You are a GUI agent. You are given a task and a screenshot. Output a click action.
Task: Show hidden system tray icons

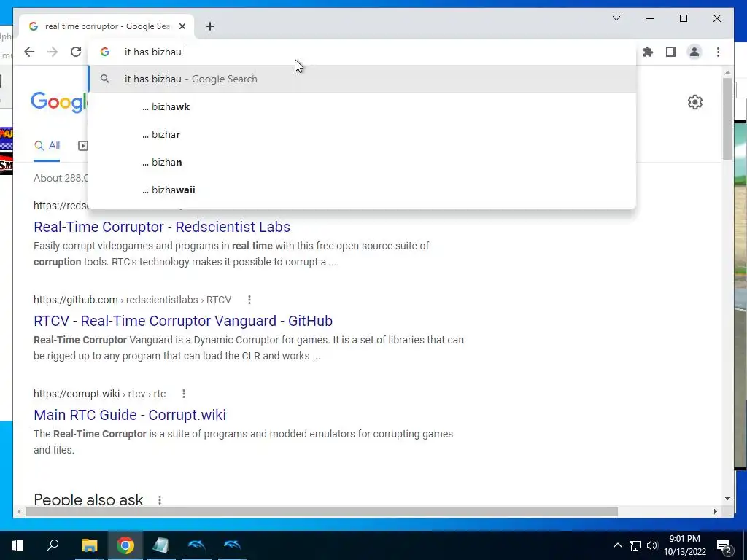617,545
